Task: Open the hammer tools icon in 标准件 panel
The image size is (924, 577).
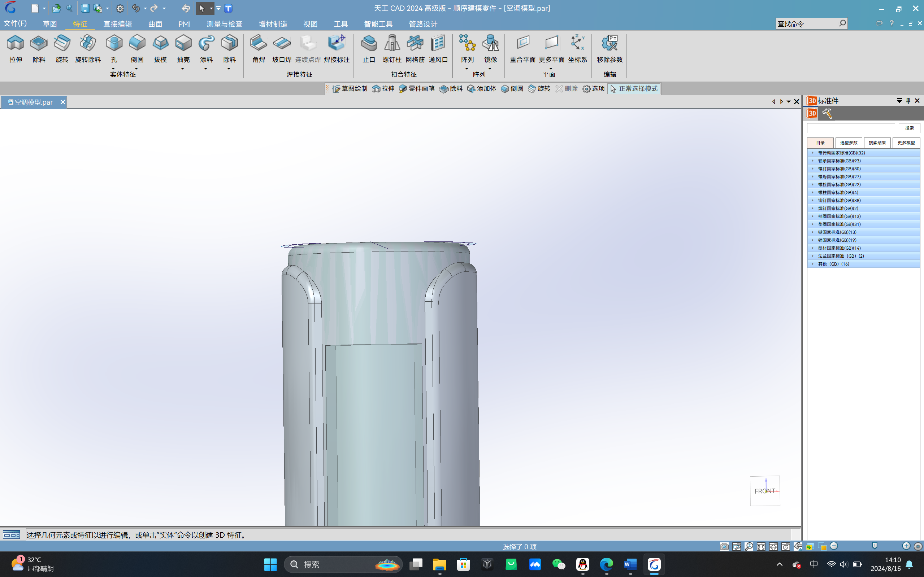Action: pyautogui.click(x=827, y=113)
